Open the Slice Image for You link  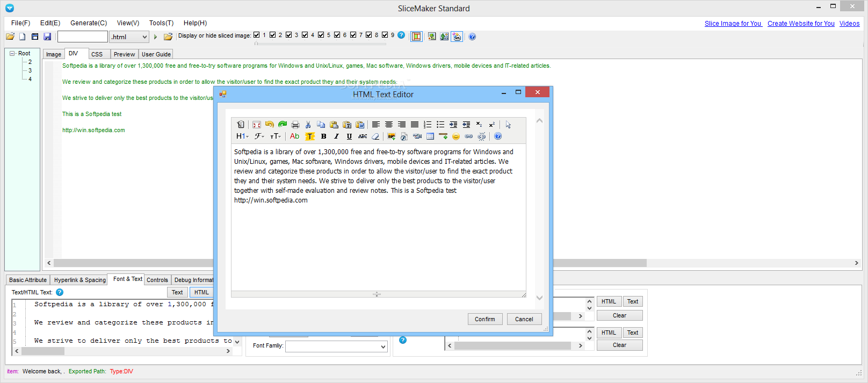coord(733,24)
